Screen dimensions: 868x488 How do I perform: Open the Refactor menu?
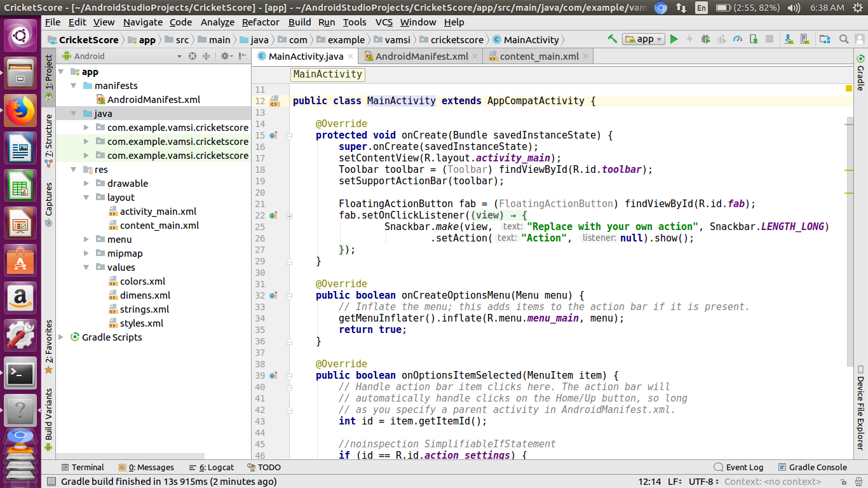point(261,22)
